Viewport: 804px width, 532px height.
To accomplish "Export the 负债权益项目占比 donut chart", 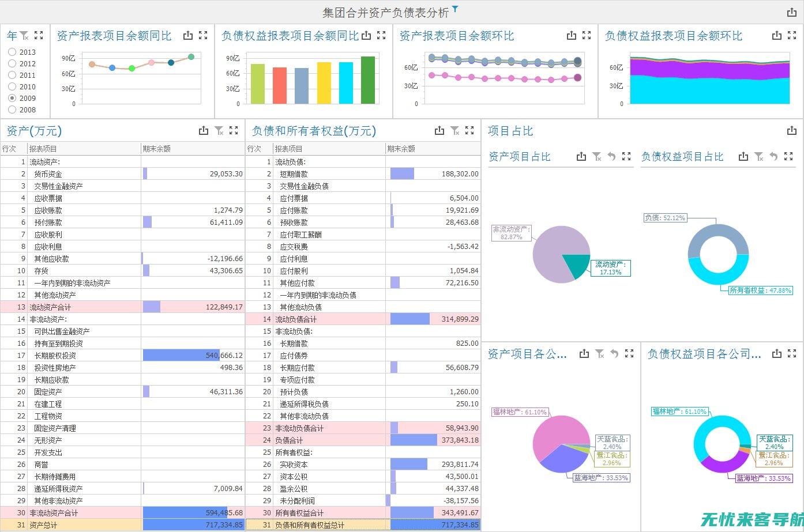I will [743, 156].
